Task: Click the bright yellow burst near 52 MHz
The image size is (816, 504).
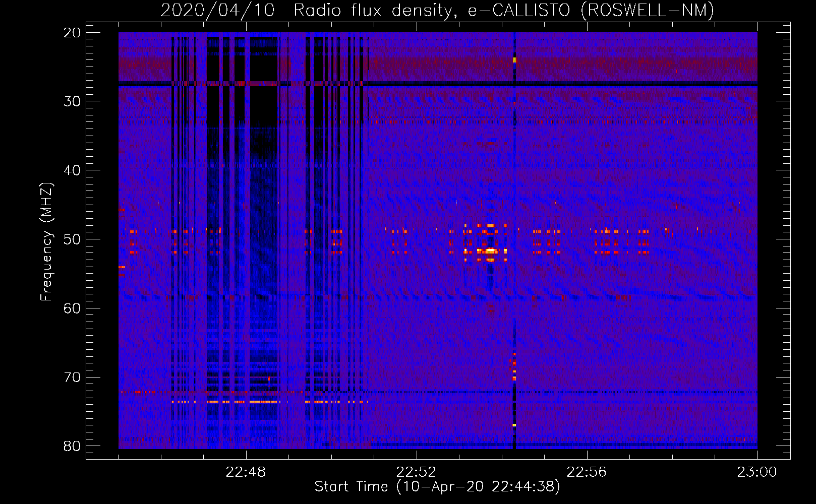Action: pos(490,250)
